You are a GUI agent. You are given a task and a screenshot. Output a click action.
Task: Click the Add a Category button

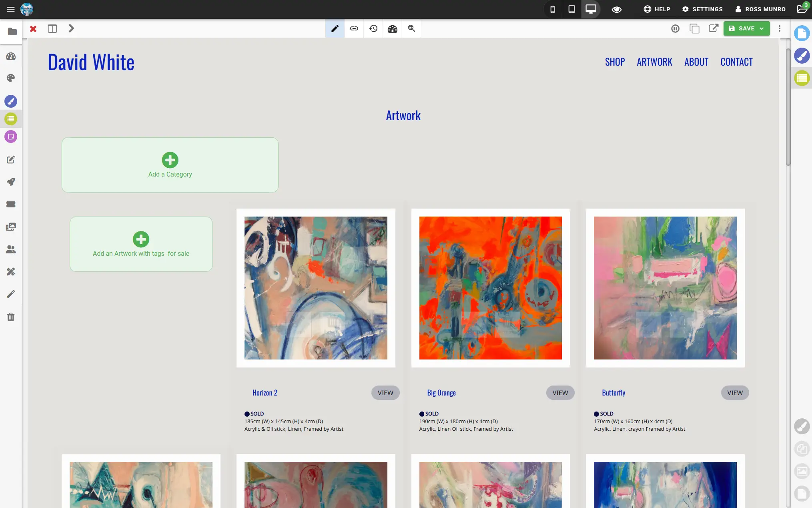tap(170, 165)
